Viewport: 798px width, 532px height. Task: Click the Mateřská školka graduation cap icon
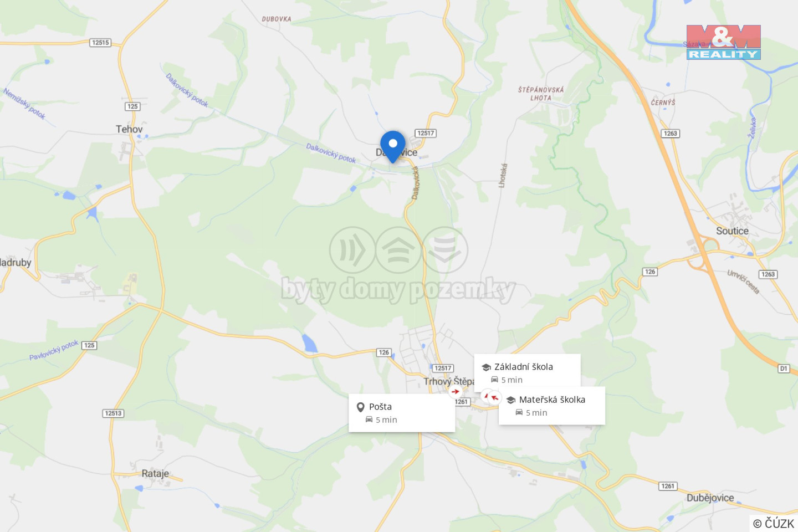click(511, 400)
